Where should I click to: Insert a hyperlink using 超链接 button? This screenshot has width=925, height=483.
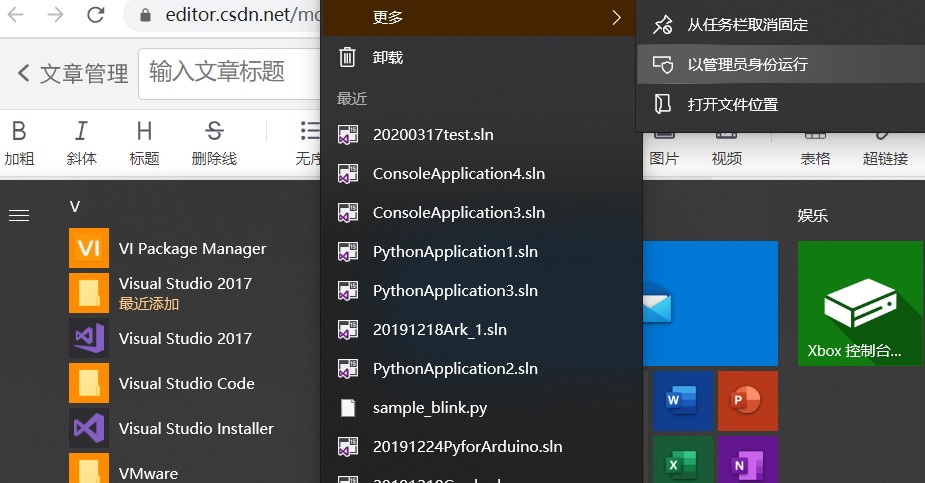(x=885, y=152)
